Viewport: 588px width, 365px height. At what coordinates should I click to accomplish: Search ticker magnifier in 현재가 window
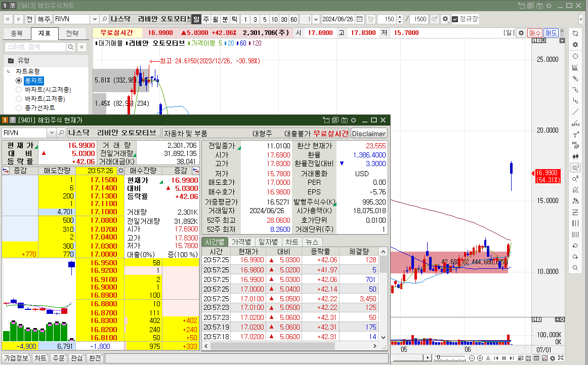(x=61, y=133)
